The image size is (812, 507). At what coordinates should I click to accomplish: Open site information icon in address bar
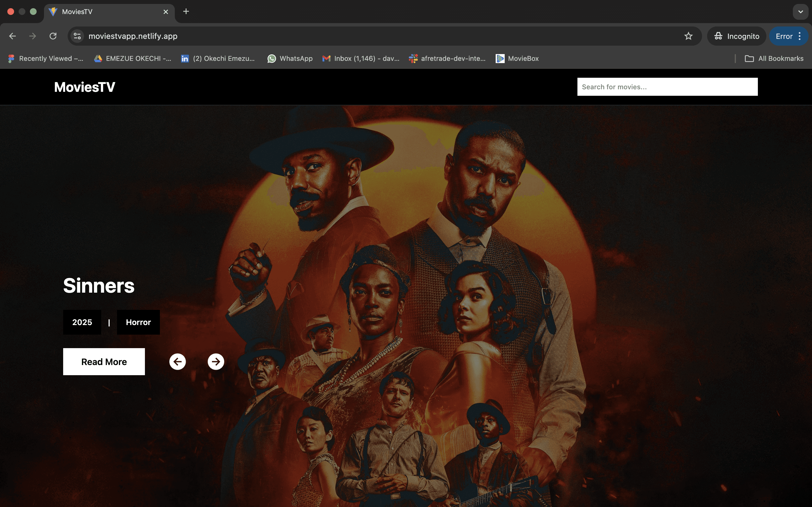(78, 36)
